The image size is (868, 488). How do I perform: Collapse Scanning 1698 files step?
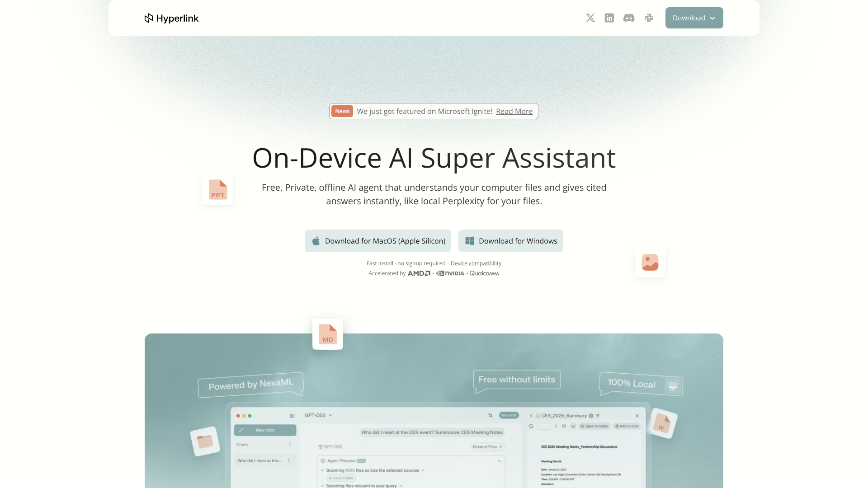point(423,470)
